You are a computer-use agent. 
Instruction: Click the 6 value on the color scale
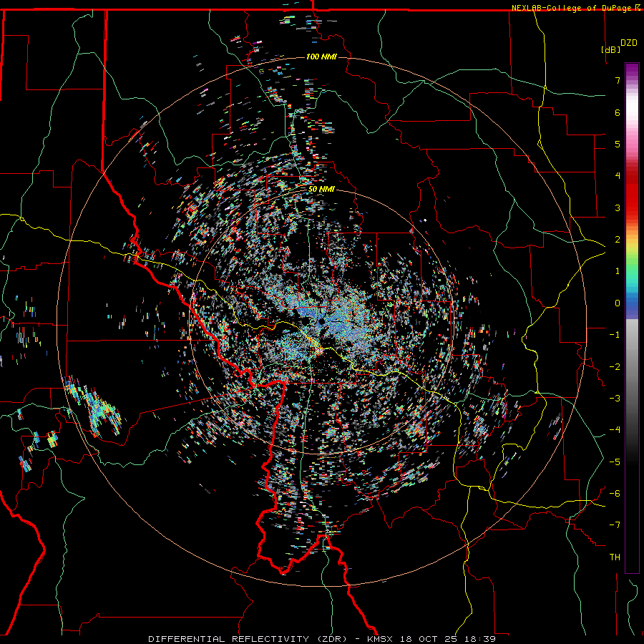point(618,112)
